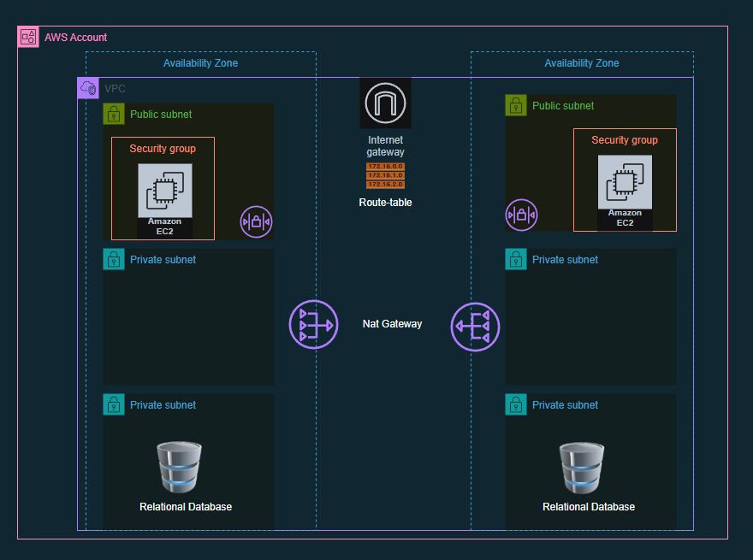Viewport: 753px width, 560px height.
Task: Click the pink AWS Account icon
Action: [28, 37]
